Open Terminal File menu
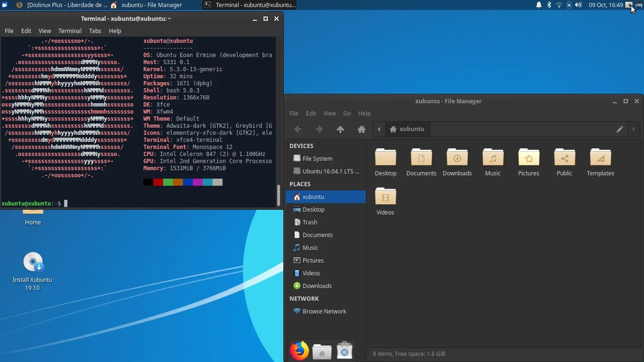This screenshot has height=362, width=644. (9, 31)
